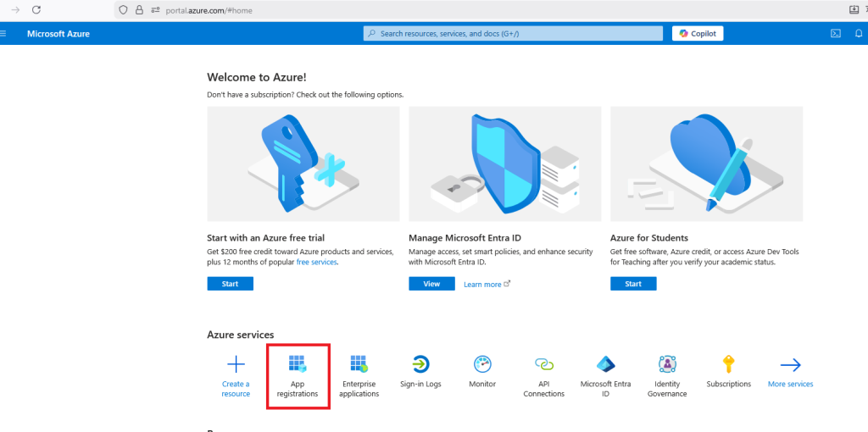This screenshot has height=432, width=868.
Task: Open Enterprise applications service
Action: point(359,365)
